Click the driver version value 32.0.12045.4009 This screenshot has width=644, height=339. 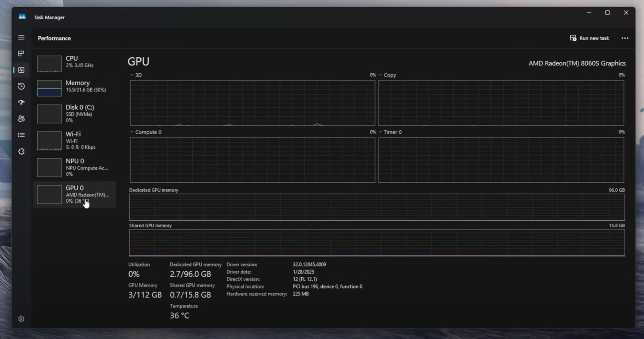coord(309,264)
